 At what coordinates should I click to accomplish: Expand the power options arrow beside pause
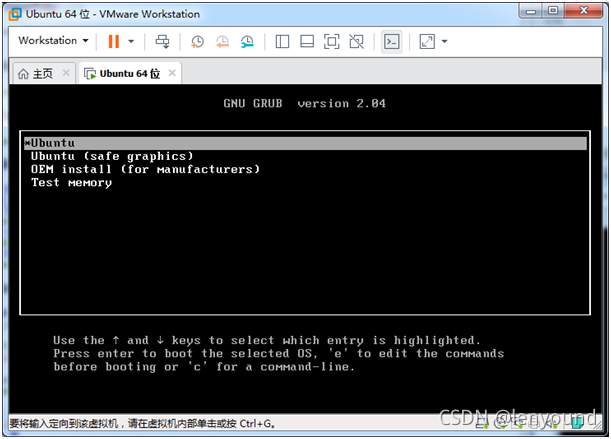click(x=131, y=41)
